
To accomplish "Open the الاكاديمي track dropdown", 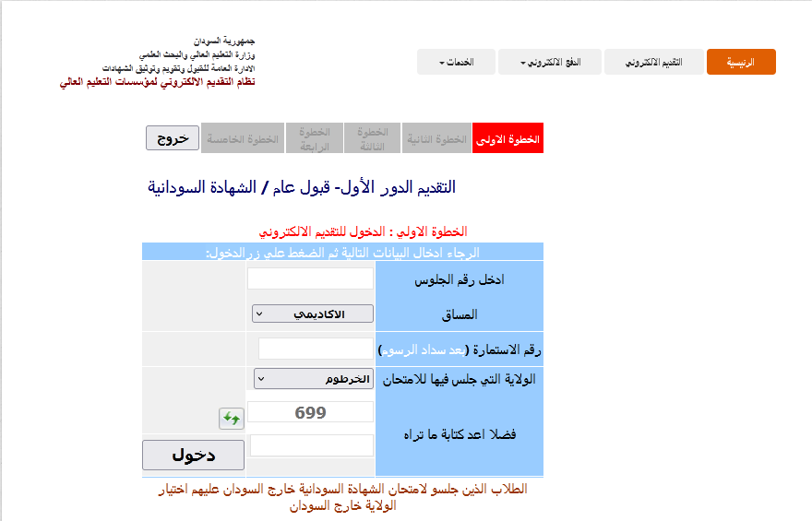I will (x=313, y=314).
